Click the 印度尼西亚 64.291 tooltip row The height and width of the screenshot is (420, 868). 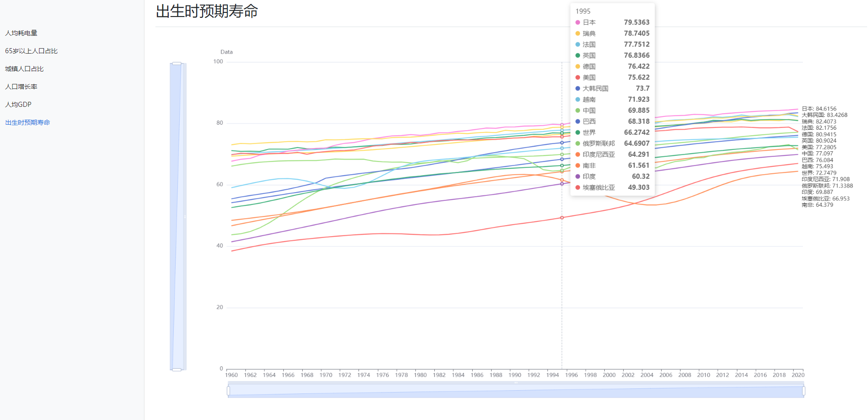[613, 155]
